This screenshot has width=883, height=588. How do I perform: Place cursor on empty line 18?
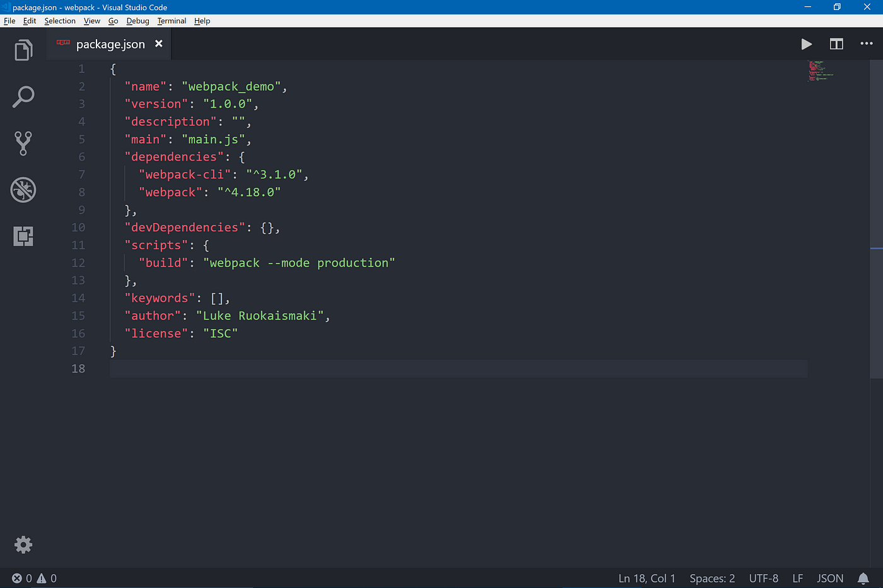(459, 369)
